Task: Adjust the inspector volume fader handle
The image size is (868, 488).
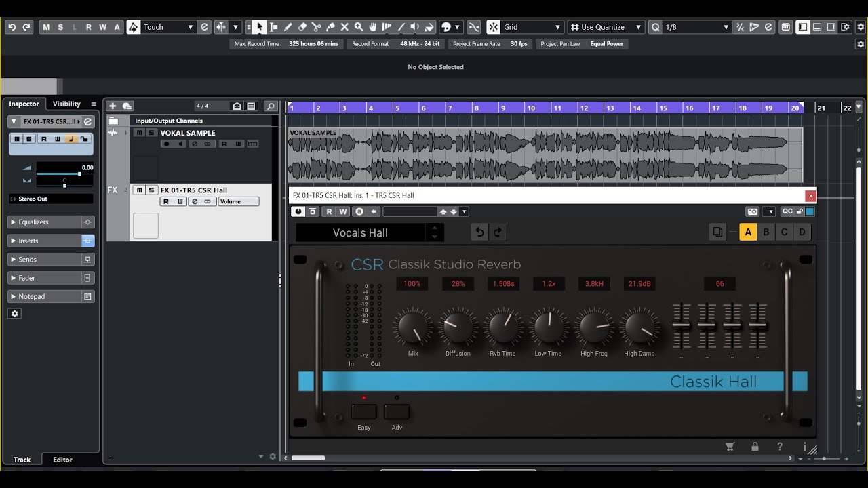Action: coord(79,174)
